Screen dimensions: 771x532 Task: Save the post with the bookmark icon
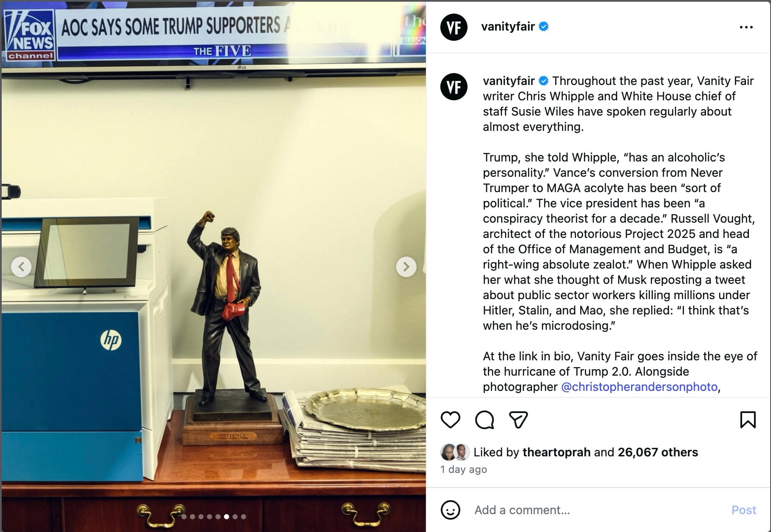point(748,420)
